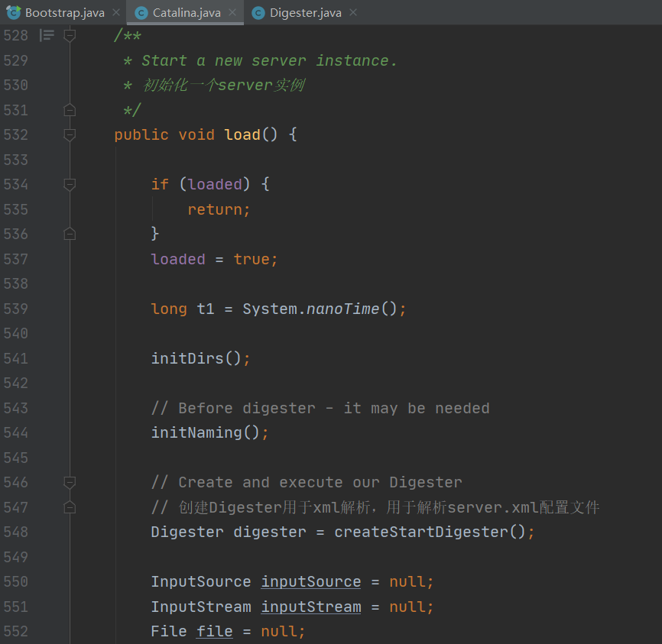Click line number 541 in the gutter

click(x=15, y=358)
